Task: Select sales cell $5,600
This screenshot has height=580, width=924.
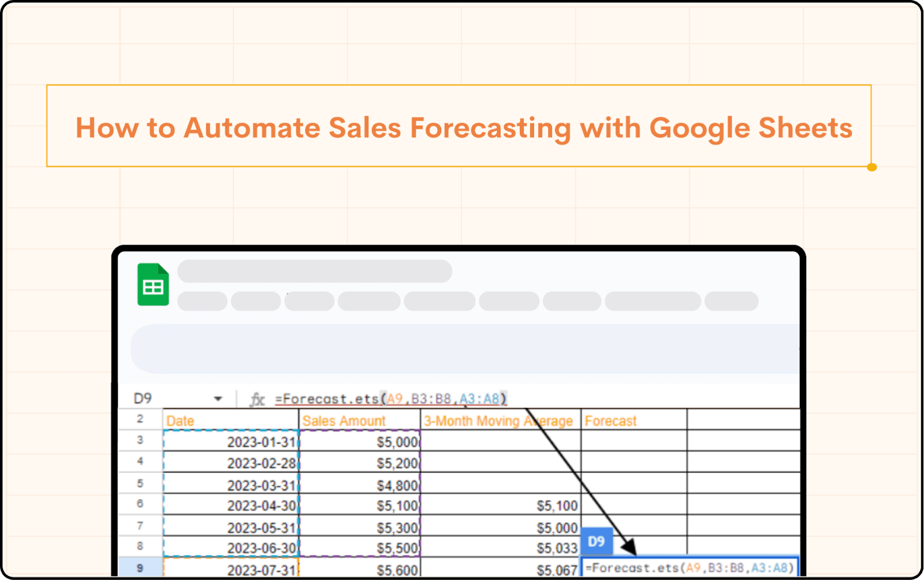Action: tap(360, 568)
